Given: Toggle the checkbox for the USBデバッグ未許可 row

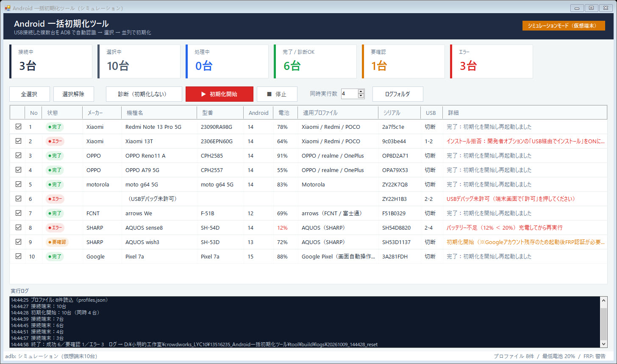Looking at the screenshot, I should click(18, 199).
